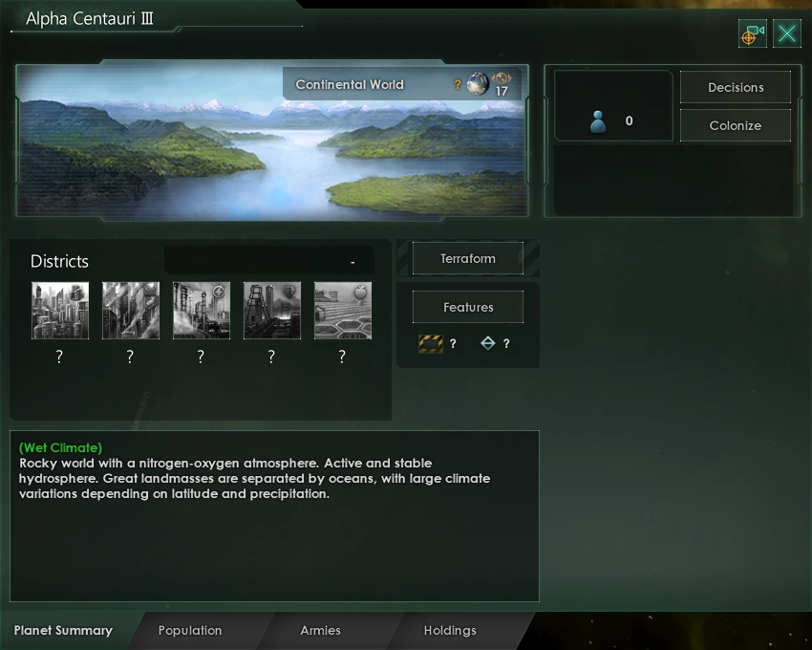
Task: Select the City district icon
Action: click(x=59, y=310)
